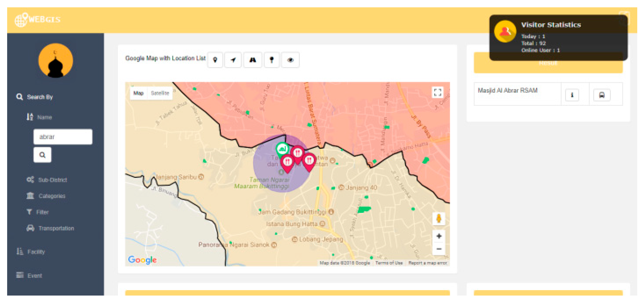Click the map marker toolbar icon
This screenshot has height=305, width=644.
[215, 60]
